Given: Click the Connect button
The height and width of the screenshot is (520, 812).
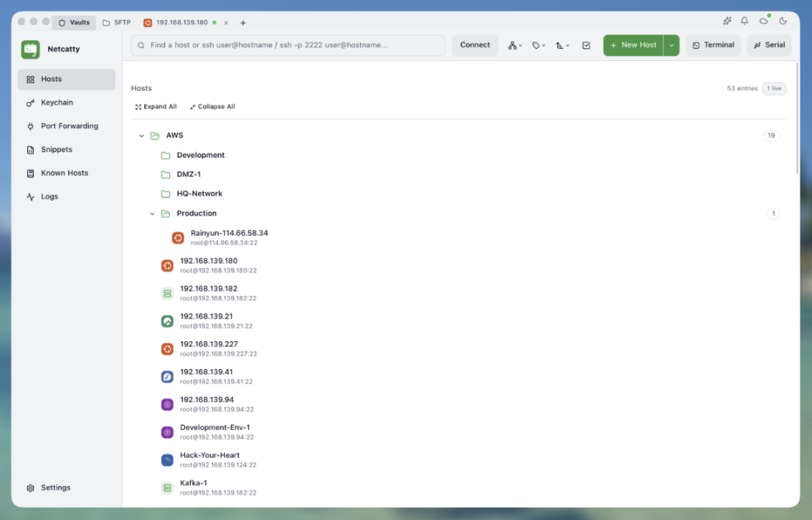Looking at the screenshot, I should (x=475, y=46).
